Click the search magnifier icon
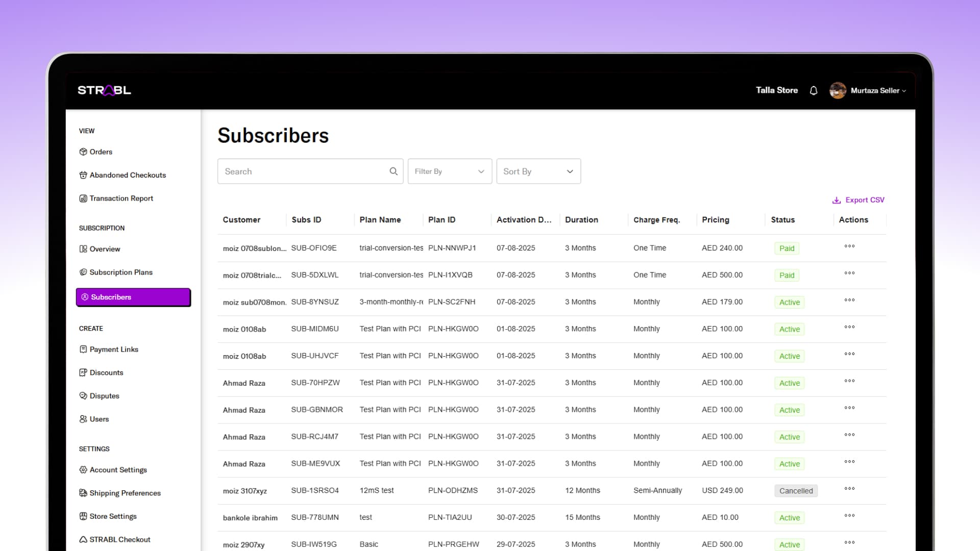 394,171
